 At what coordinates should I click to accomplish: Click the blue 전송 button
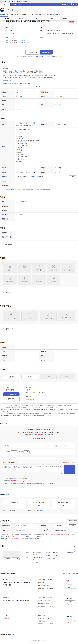click(69, 469)
